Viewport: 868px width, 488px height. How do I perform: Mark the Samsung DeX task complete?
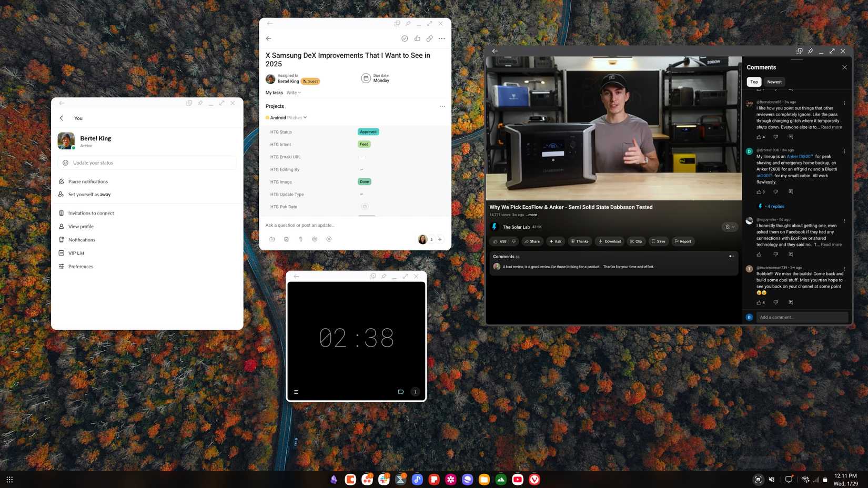click(x=405, y=38)
